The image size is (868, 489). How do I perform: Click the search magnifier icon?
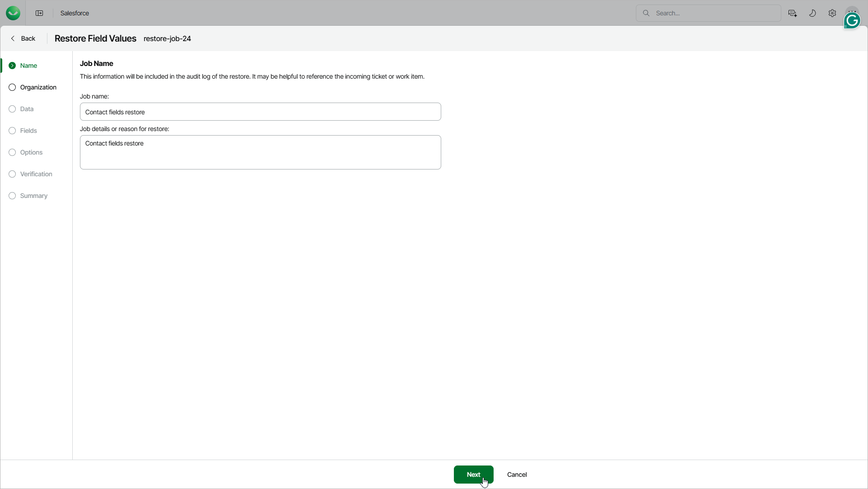(646, 13)
